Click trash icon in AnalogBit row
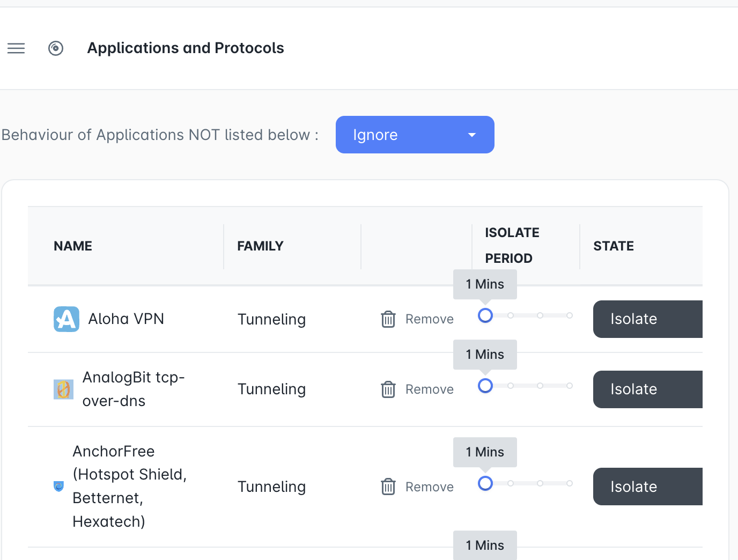The height and width of the screenshot is (560, 738). (x=388, y=389)
